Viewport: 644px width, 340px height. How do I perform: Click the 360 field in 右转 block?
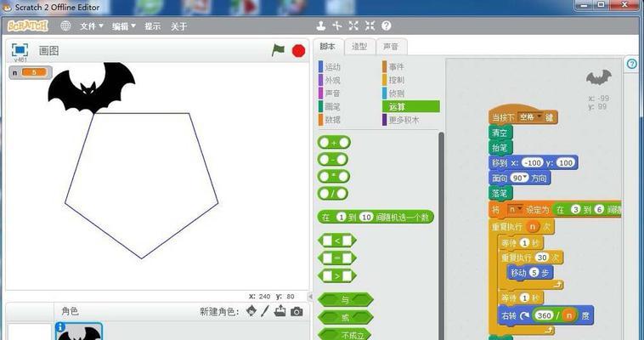tap(544, 315)
